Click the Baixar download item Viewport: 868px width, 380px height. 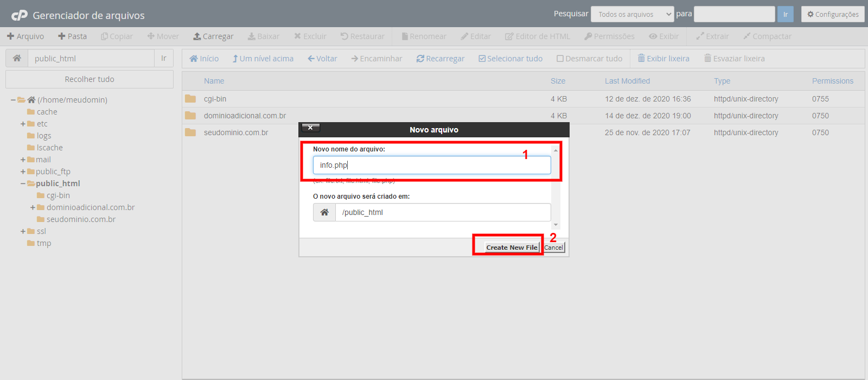[264, 36]
